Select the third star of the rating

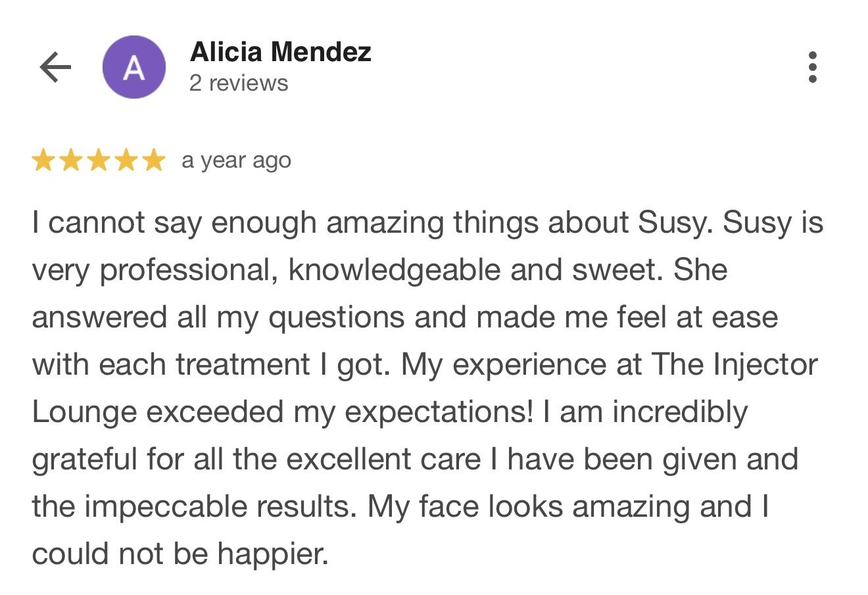99,160
